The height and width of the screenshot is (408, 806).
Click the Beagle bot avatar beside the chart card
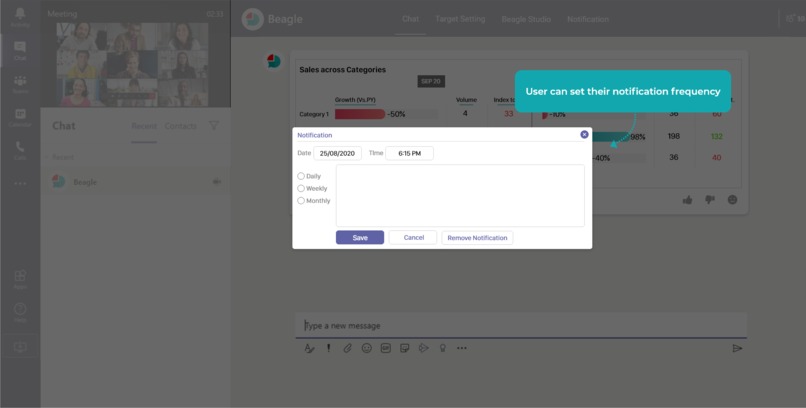[273, 61]
